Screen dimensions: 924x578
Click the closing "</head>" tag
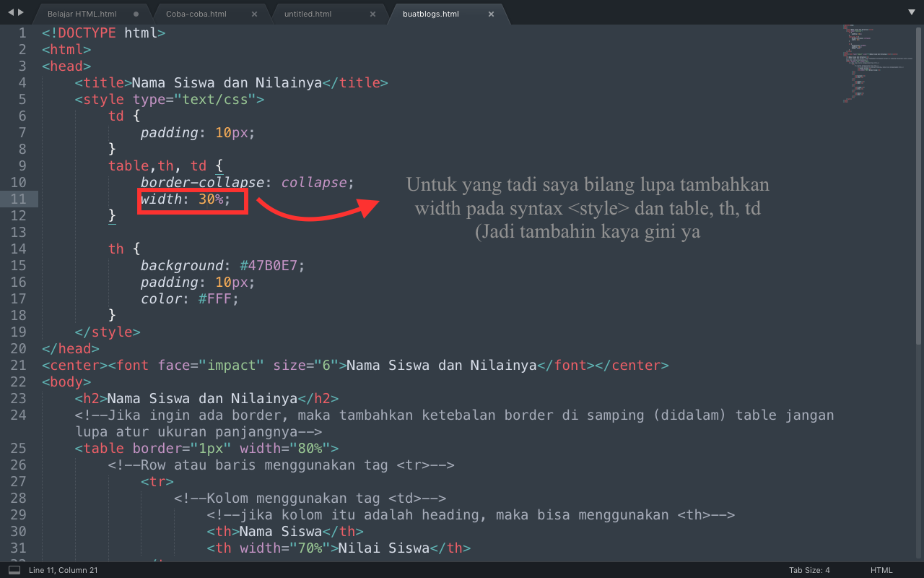pos(70,348)
